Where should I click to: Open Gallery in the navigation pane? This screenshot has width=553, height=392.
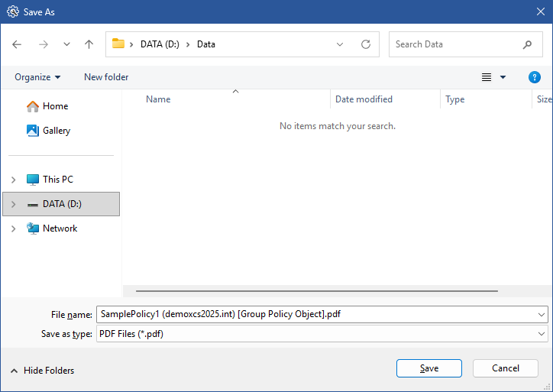click(56, 131)
